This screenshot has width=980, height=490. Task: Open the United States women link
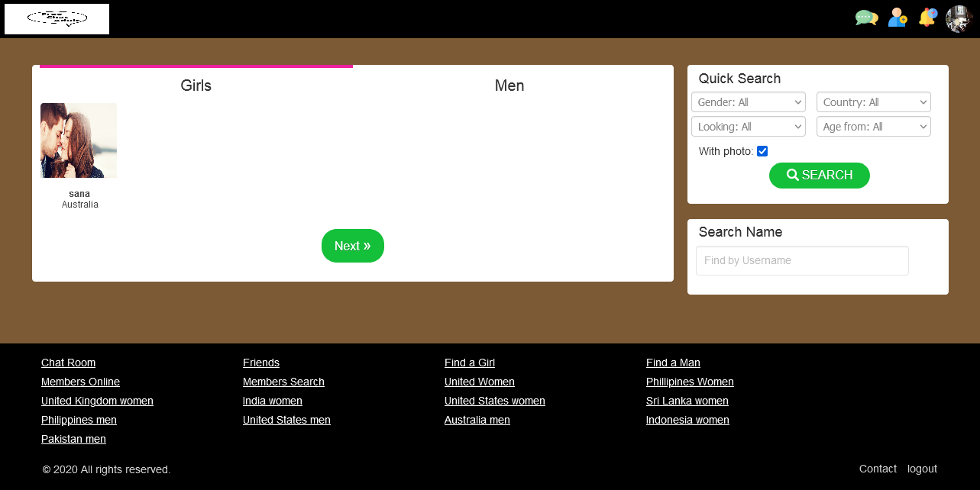click(495, 401)
